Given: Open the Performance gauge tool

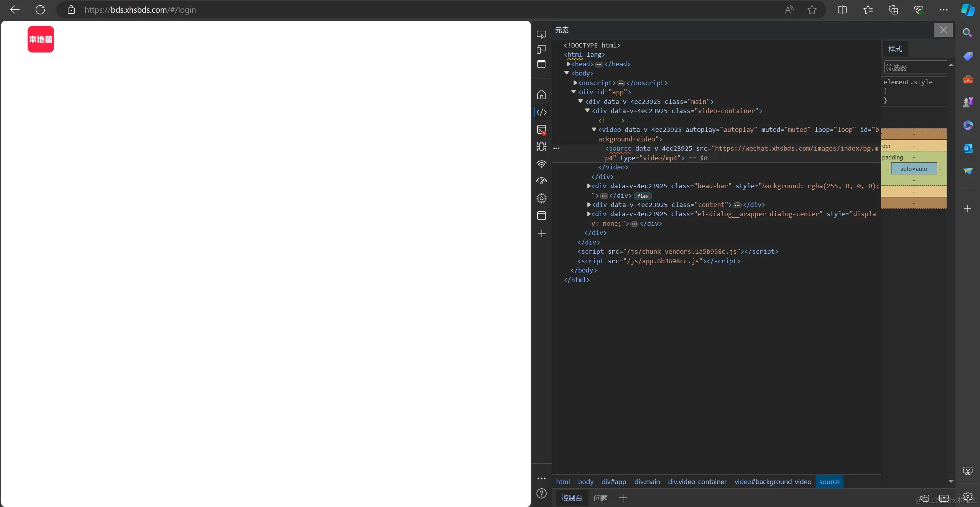Looking at the screenshot, I should coord(541,181).
